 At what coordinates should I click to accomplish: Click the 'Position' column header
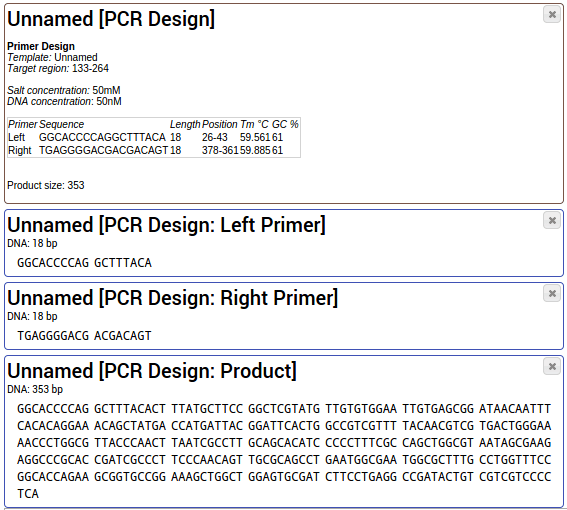(220, 124)
